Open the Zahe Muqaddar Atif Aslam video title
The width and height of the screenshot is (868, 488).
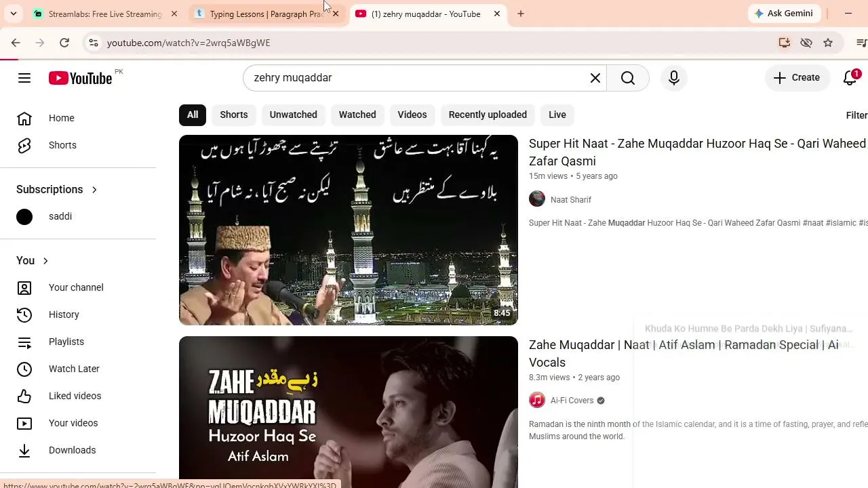pyautogui.click(x=684, y=354)
